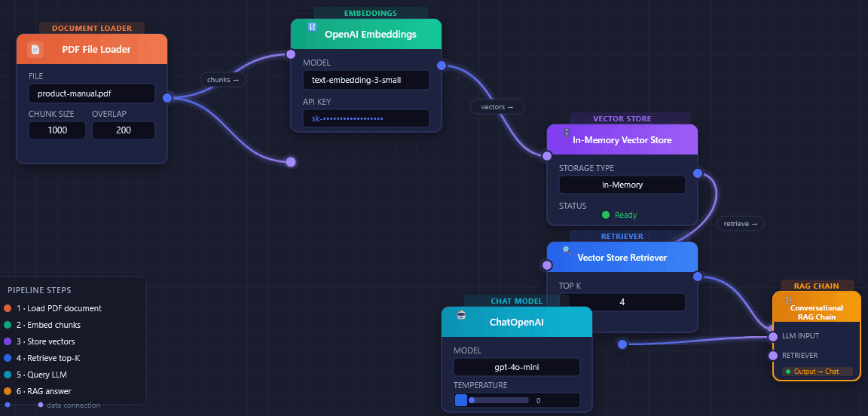
Task: Select the In-Memory Vector Store input port
Action: click(x=547, y=156)
